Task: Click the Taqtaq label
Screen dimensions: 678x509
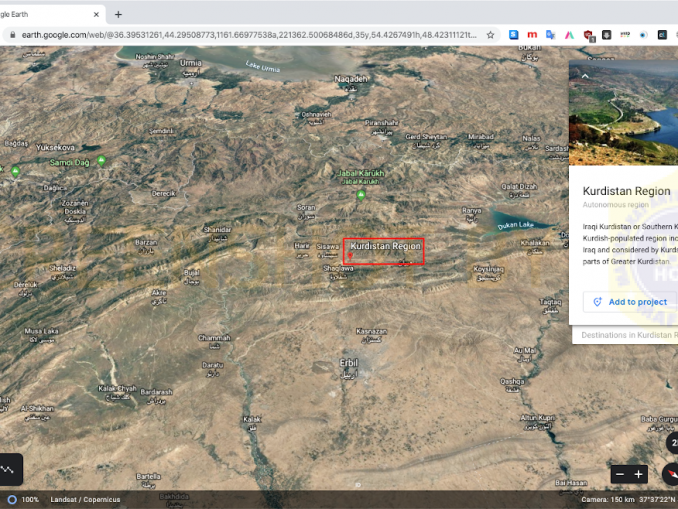Action: click(x=550, y=302)
